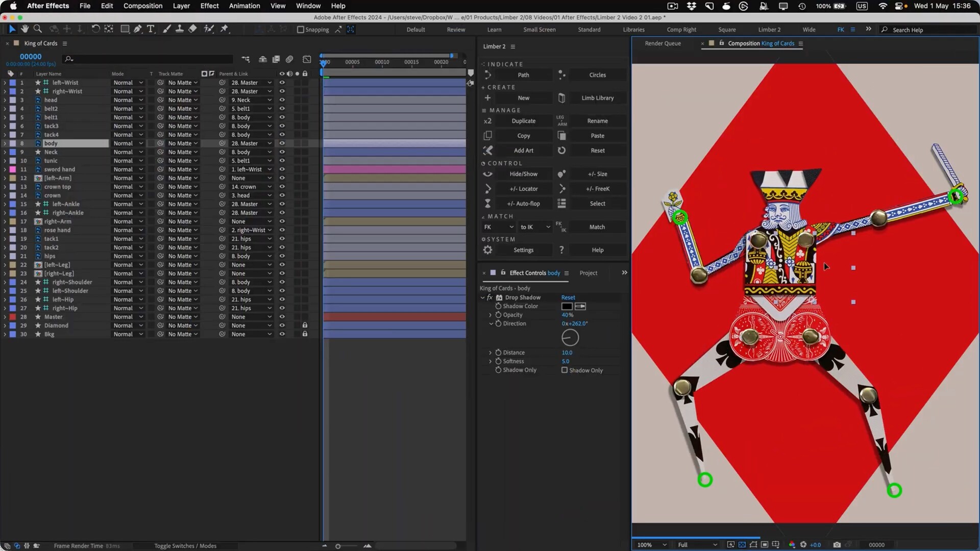Select the Pen tool
This screenshot has width=980, height=551.
(138, 29)
